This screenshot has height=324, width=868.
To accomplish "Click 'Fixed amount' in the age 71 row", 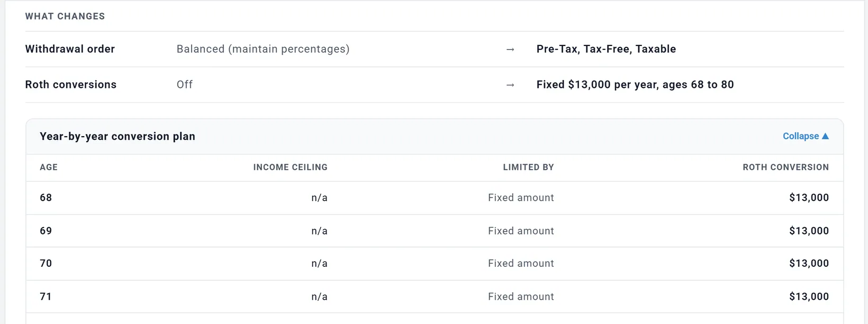I will [521, 296].
